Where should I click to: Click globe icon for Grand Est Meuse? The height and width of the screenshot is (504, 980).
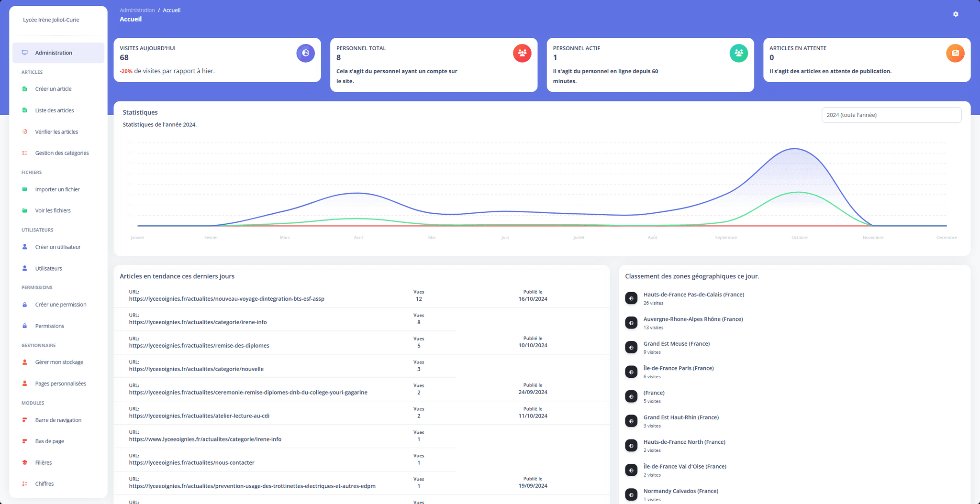pos(631,348)
